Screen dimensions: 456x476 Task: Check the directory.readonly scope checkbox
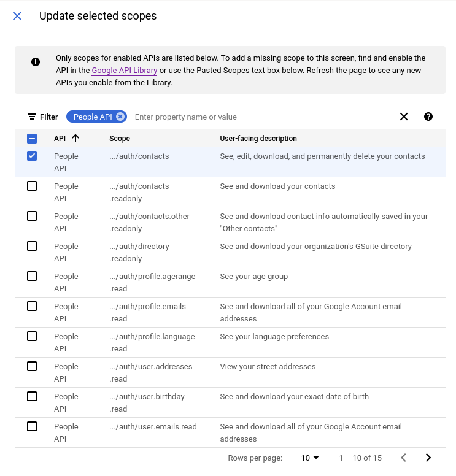(32, 246)
